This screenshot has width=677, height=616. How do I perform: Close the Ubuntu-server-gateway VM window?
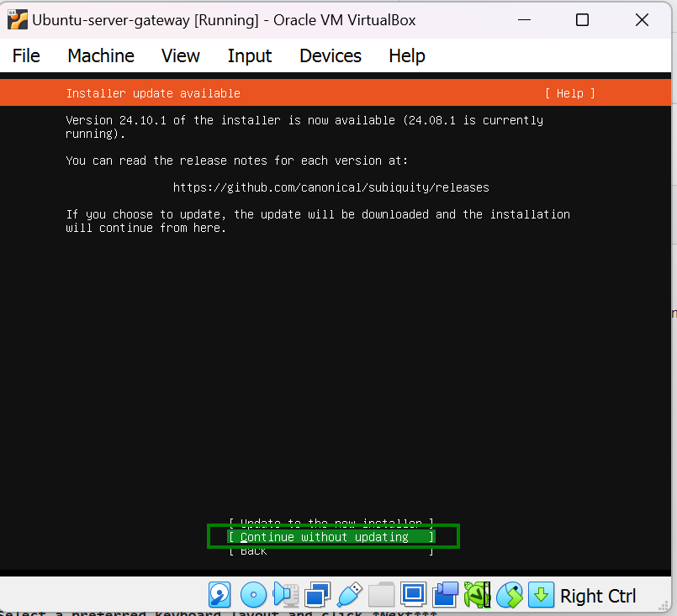pyautogui.click(x=642, y=20)
